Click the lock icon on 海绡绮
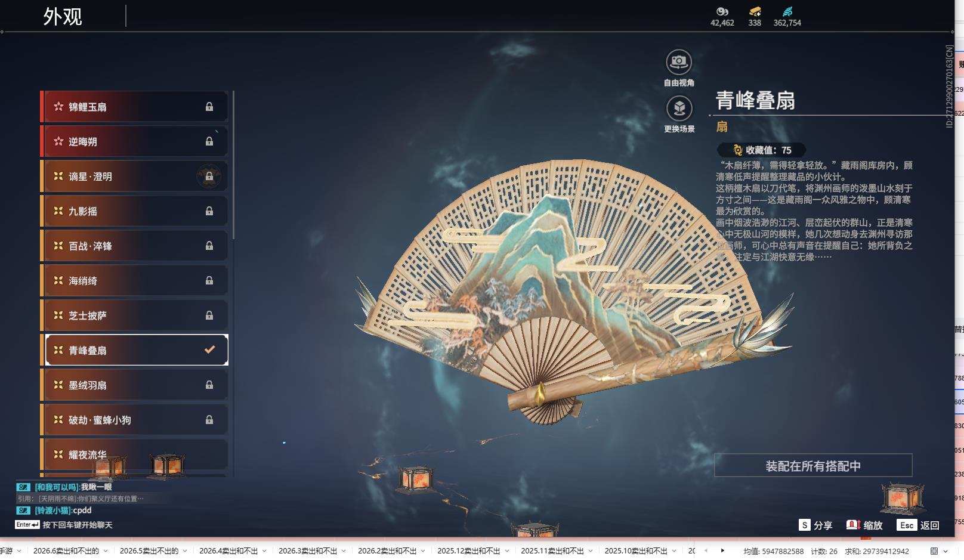964x560 pixels. [x=209, y=280]
